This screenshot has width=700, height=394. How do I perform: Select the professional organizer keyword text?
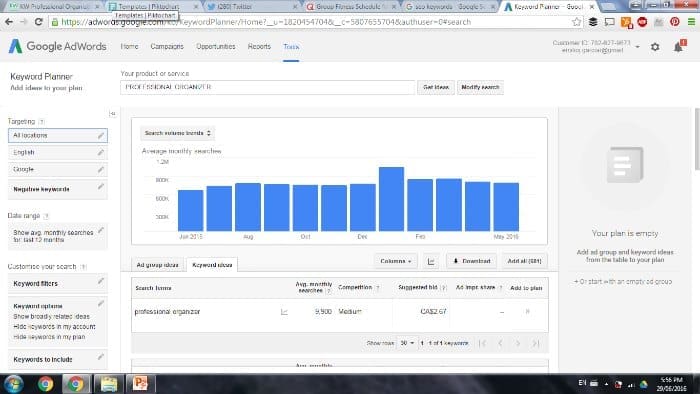167,311
